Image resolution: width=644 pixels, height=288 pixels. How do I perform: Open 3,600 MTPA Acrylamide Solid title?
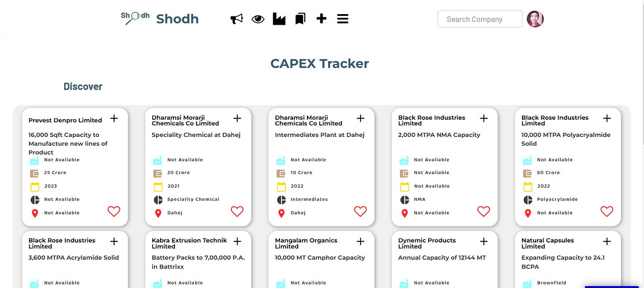[x=73, y=258]
